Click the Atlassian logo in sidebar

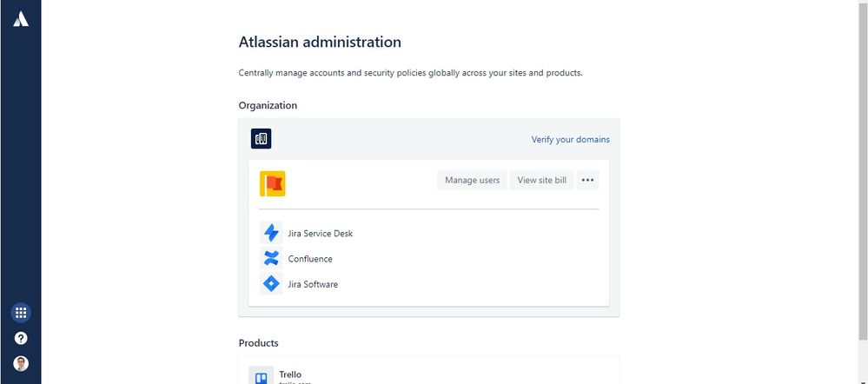coord(21,19)
